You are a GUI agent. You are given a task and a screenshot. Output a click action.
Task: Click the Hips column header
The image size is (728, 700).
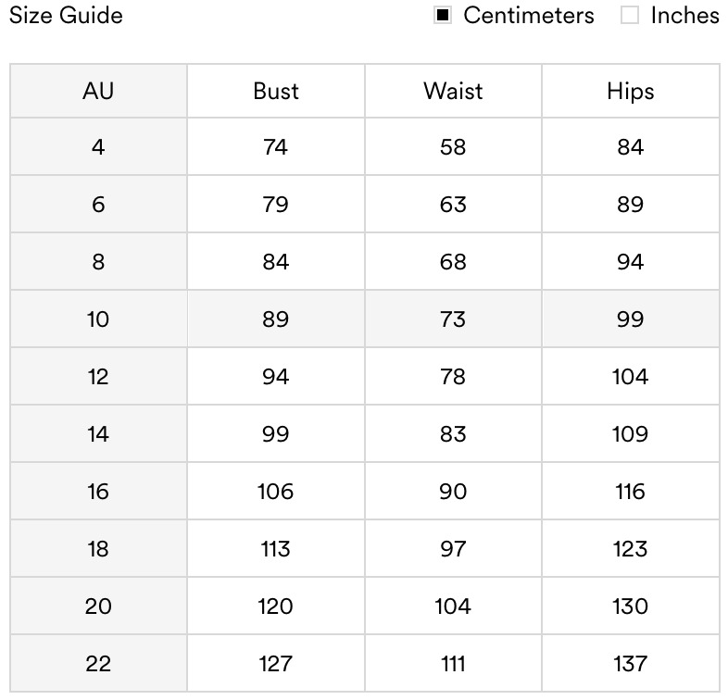tap(630, 91)
